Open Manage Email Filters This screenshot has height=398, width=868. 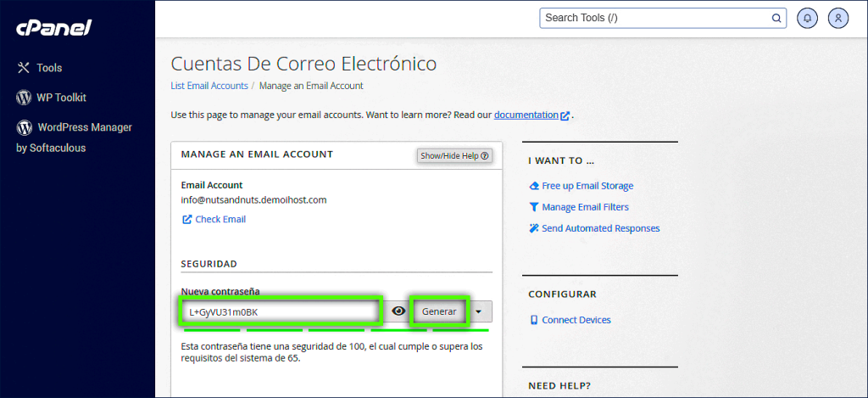(x=585, y=207)
